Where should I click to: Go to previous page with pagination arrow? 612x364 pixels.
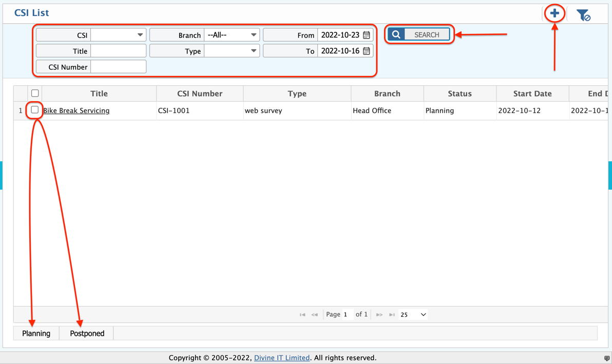point(315,314)
